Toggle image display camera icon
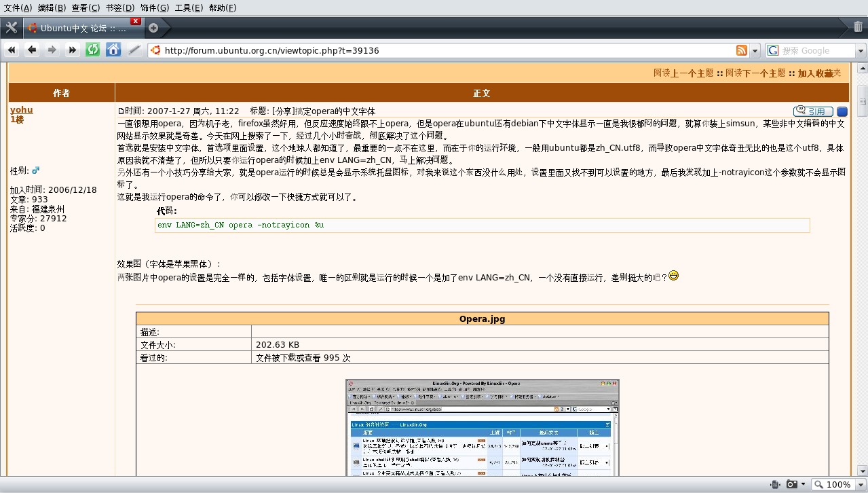The image size is (868, 493). [791, 484]
